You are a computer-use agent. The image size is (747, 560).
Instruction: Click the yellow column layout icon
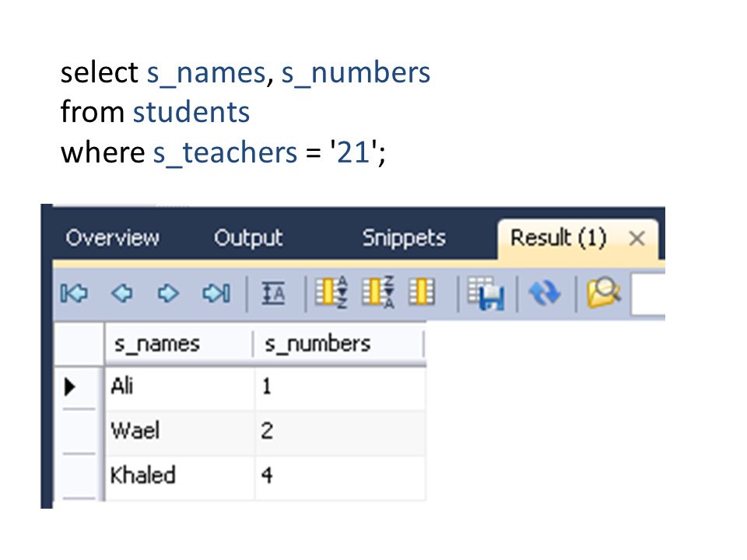coord(422,292)
